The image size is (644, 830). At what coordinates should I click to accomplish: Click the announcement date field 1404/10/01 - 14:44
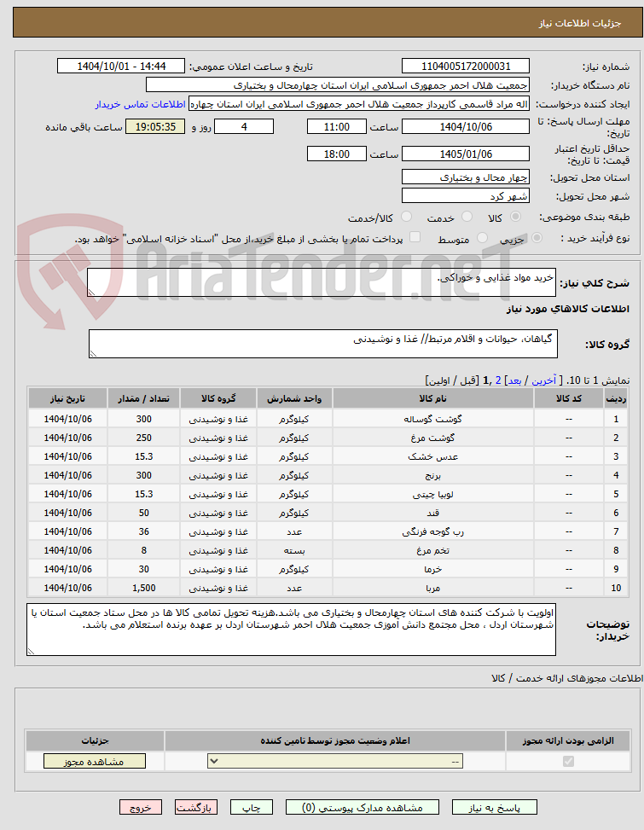click(x=121, y=67)
